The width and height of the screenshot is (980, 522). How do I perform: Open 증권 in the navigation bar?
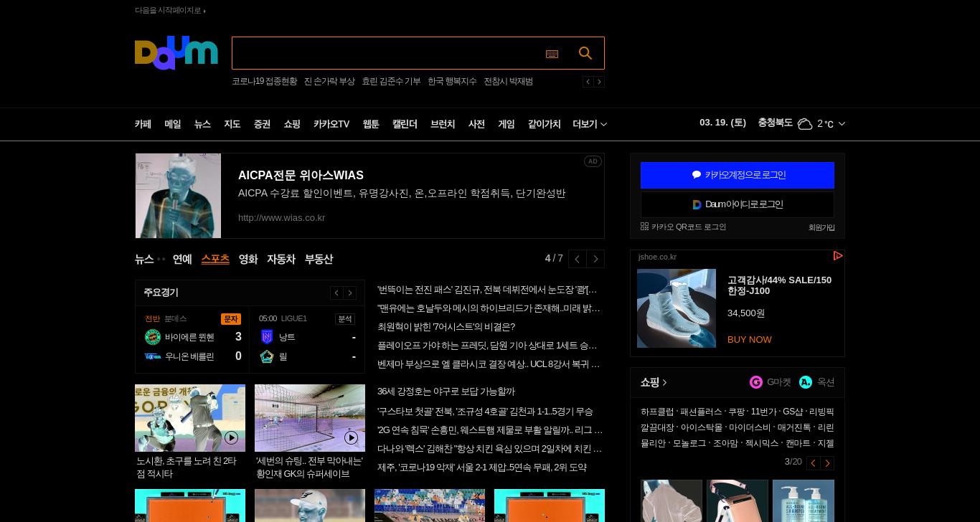(x=262, y=124)
